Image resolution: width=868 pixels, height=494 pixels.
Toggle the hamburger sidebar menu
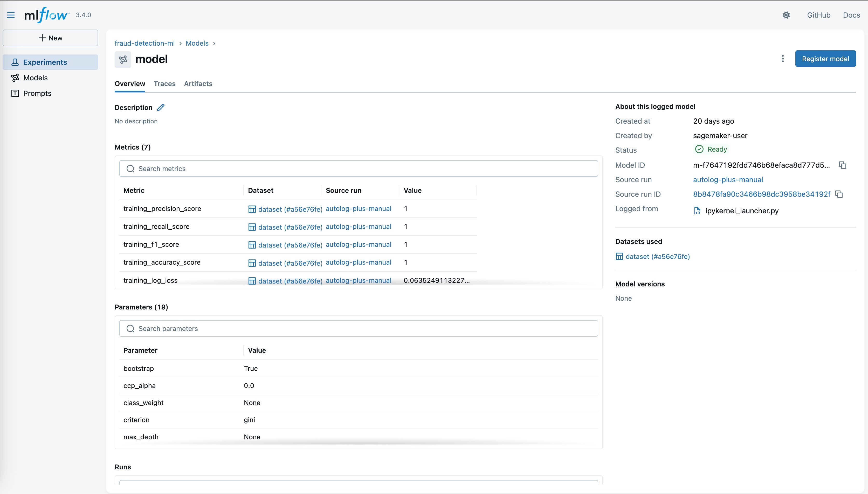tap(11, 15)
